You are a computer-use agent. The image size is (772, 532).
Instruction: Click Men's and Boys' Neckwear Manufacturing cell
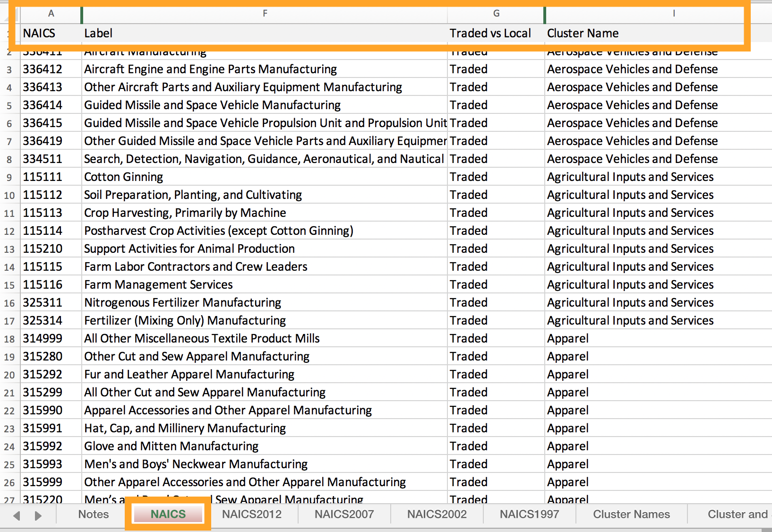click(265, 464)
